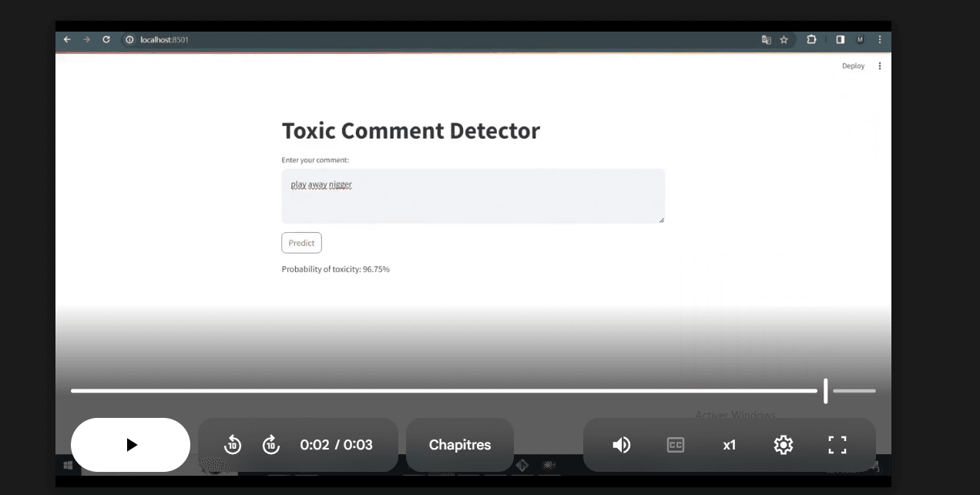This screenshot has height=495, width=980.
Task: Open video player settings gear
Action: [784, 445]
